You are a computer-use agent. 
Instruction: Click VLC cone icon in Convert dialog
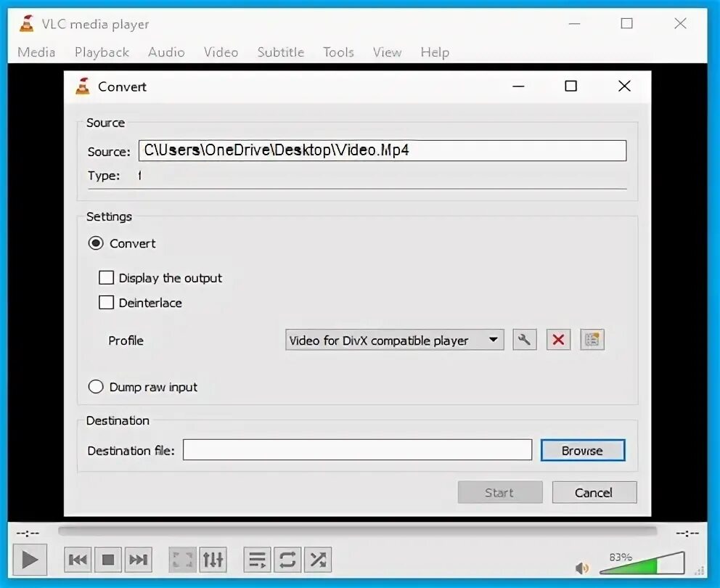click(83, 86)
